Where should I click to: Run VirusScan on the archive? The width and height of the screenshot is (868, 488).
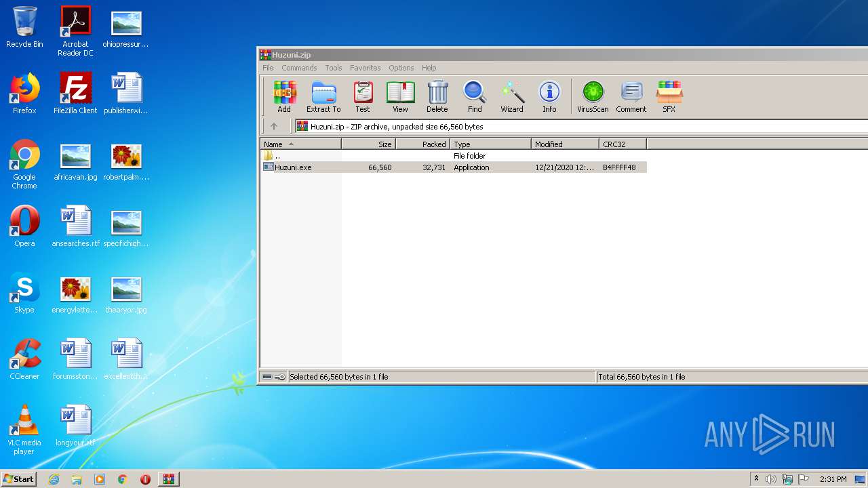pyautogui.click(x=593, y=96)
